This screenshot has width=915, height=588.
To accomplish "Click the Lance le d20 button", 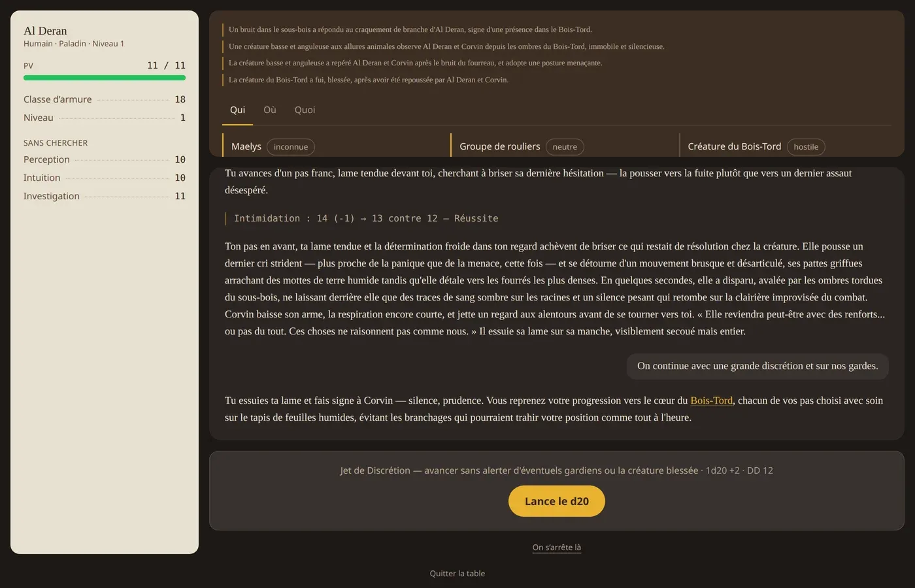I will click(557, 501).
